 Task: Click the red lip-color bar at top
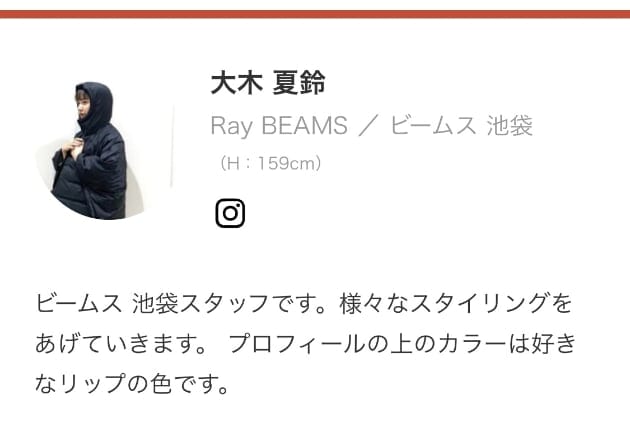coord(315,14)
